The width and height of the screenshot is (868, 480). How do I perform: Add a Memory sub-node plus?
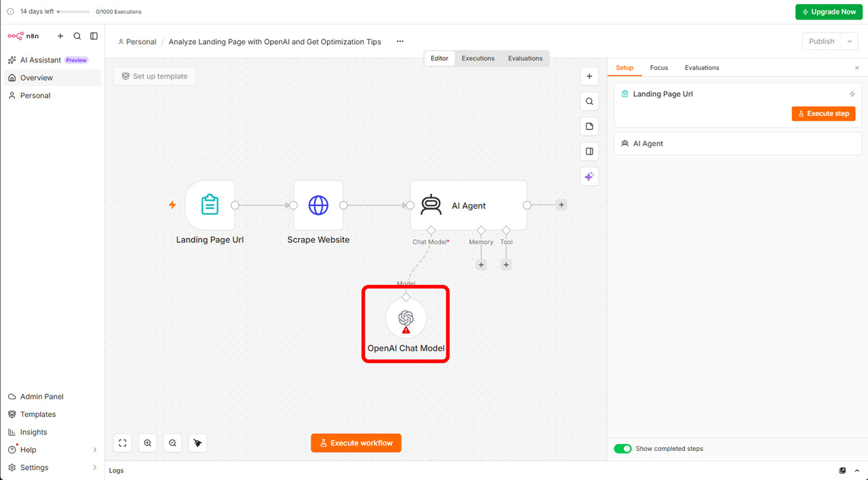(x=481, y=265)
